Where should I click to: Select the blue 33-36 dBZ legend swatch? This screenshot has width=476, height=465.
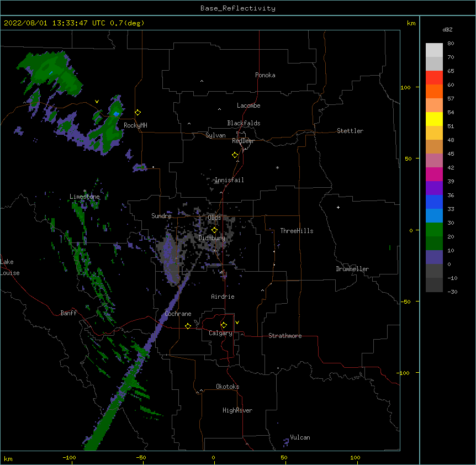point(434,202)
